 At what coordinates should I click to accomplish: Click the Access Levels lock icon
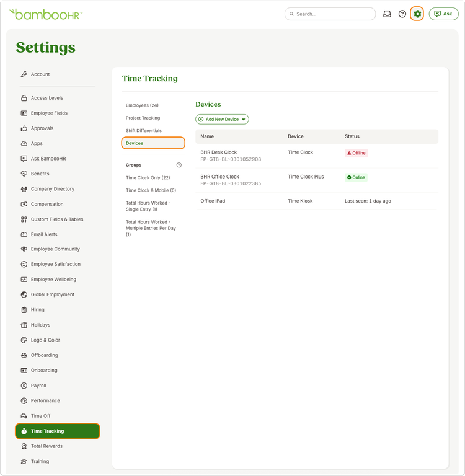pos(24,98)
